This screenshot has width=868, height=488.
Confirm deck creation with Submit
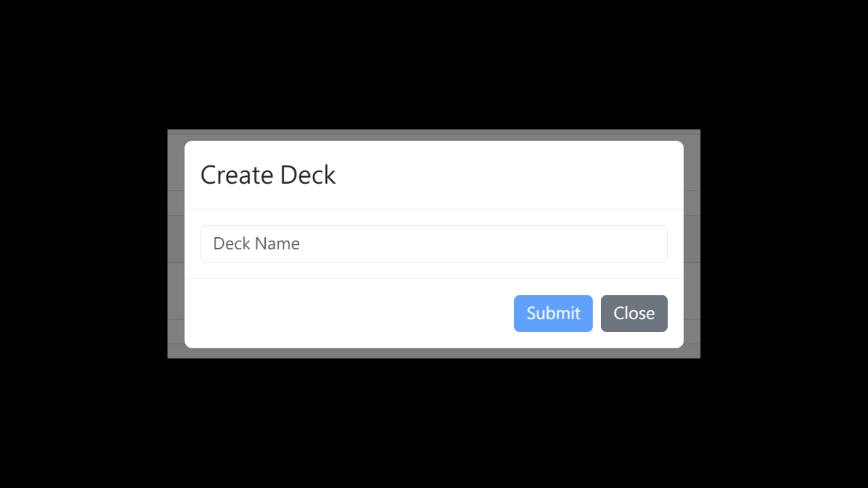pyautogui.click(x=553, y=313)
